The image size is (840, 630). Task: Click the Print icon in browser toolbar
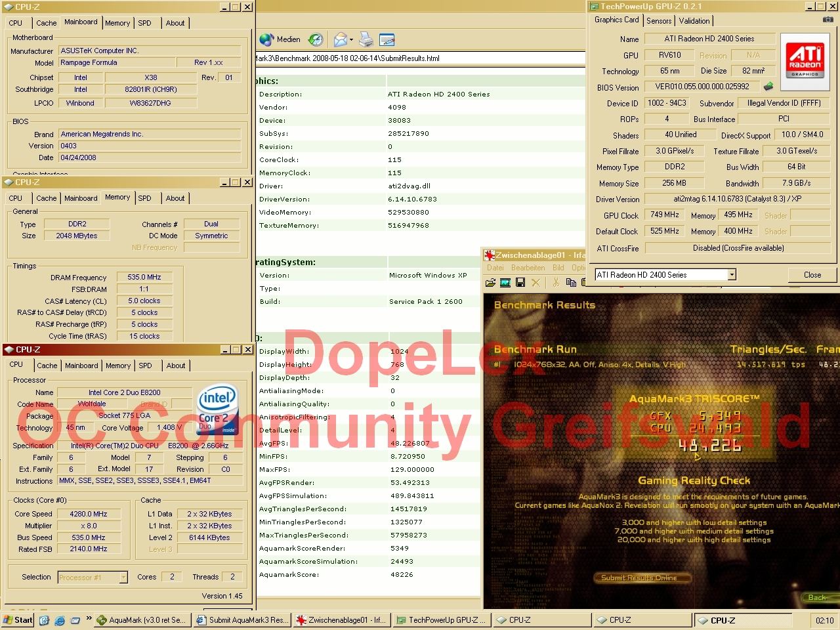[x=366, y=39]
